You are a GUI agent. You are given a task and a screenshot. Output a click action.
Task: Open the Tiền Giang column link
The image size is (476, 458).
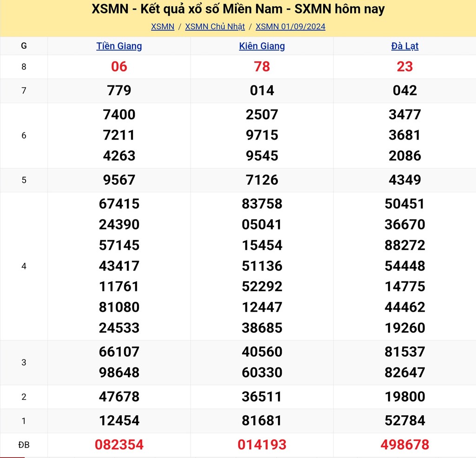119,46
